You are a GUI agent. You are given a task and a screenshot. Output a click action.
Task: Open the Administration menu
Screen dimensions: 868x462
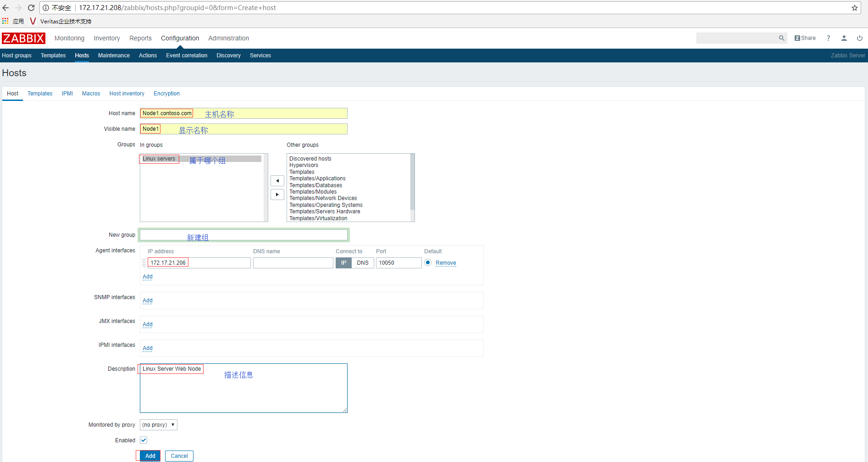point(228,38)
